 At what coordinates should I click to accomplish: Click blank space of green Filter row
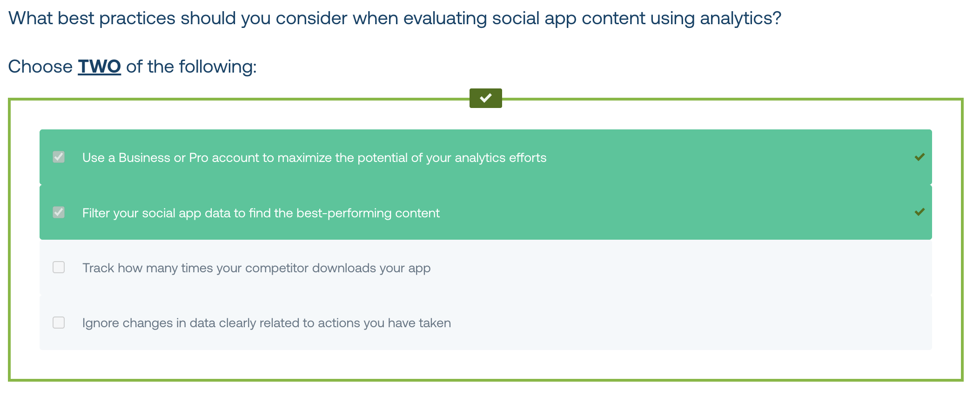pos(675,213)
